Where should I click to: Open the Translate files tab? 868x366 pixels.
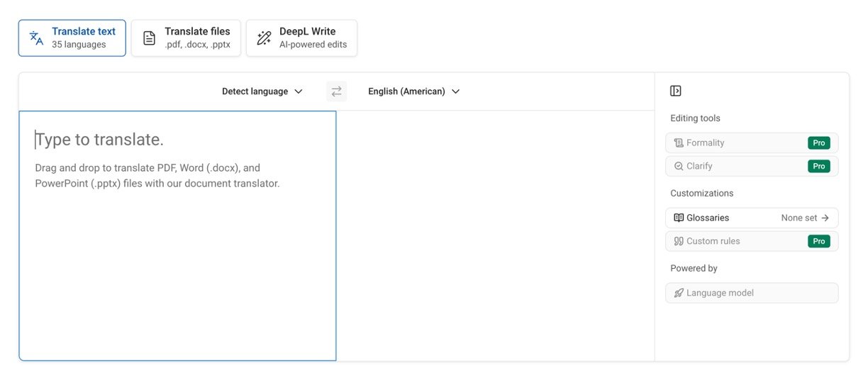point(186,38)
